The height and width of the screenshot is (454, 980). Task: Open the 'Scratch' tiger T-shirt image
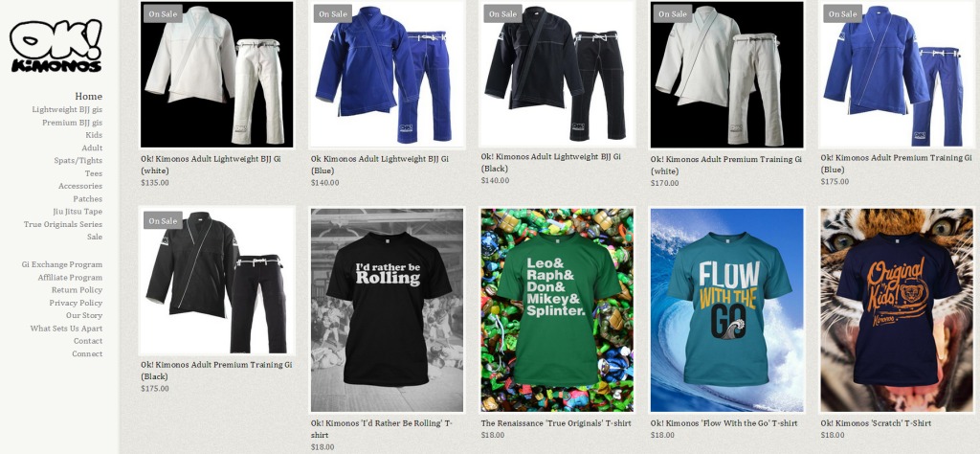pyautogui.click(x=897, y=310)
